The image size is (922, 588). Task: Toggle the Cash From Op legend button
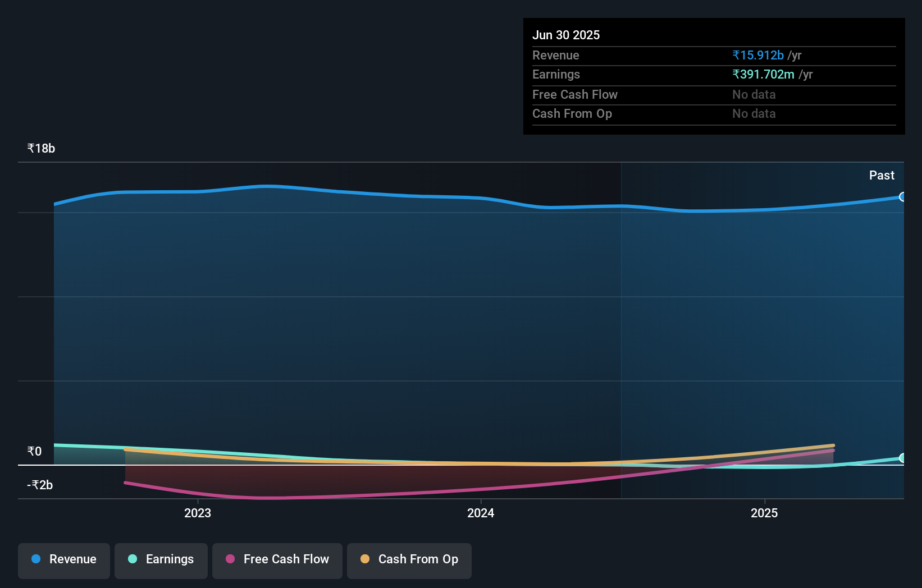(409, 561)
